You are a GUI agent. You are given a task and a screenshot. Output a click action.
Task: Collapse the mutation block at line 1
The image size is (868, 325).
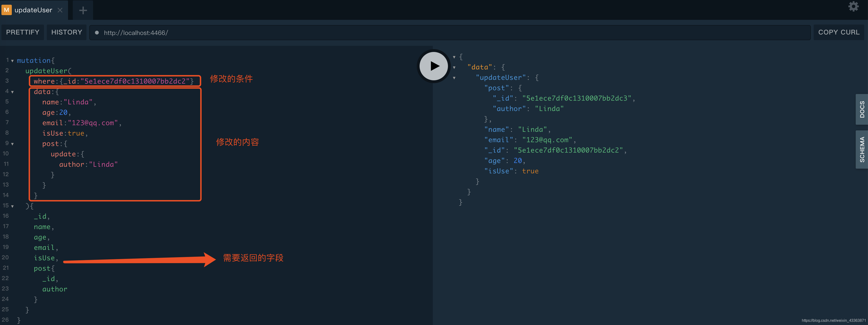click(x=13, y=61)
